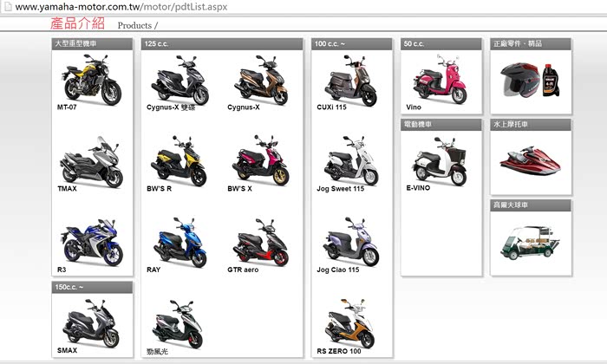
Task: Select the 正廠零件．精品 category header
Action: (531, 43)
